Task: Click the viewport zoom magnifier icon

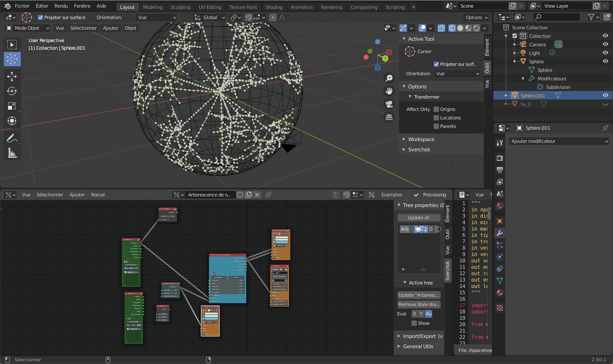Action: click(389, 78)
